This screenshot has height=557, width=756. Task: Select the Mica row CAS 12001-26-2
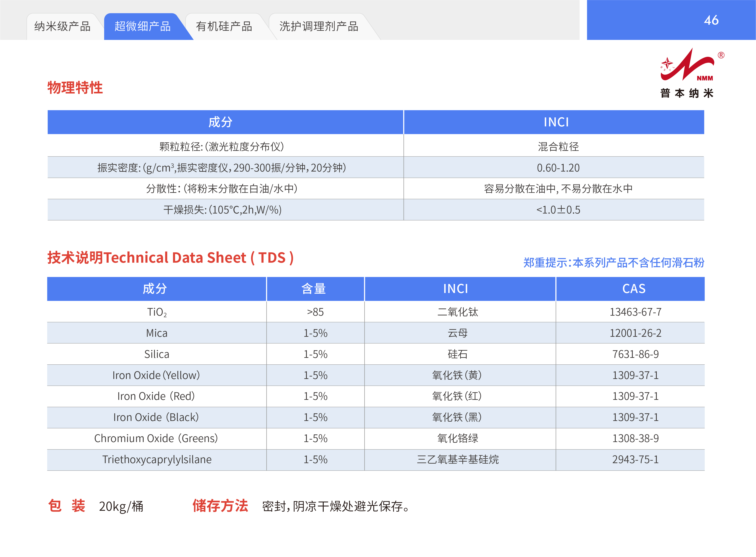click(635, 333)
